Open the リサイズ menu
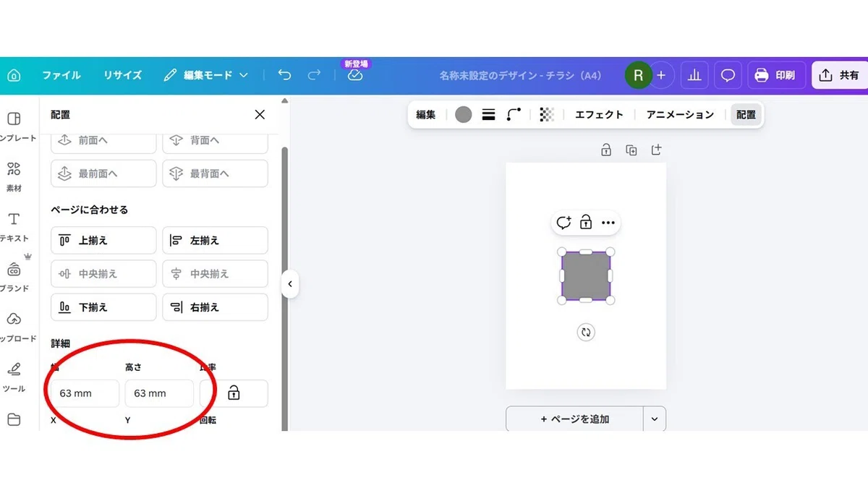 (x=122, y=75)
